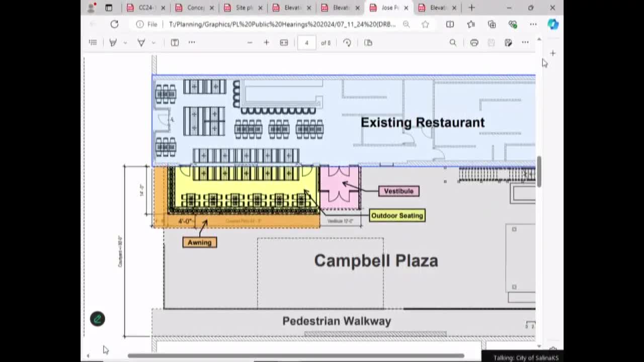
Task: Click the fit-to-page view icon
Action: pyautogui.click(x=283, y=43)
